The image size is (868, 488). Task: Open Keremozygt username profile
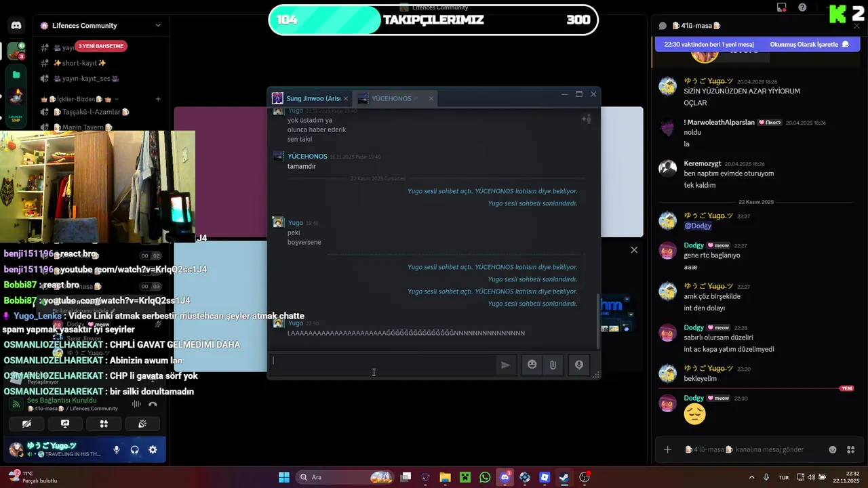(702, 163)
